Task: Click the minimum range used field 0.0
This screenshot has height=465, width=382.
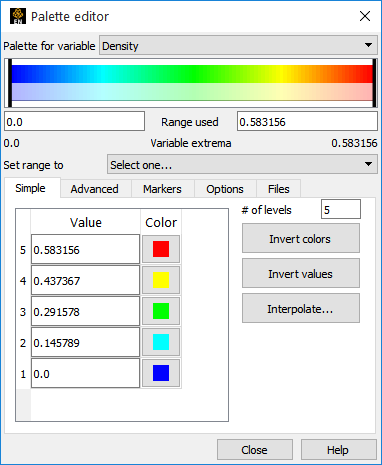Action: click(74, 122)
